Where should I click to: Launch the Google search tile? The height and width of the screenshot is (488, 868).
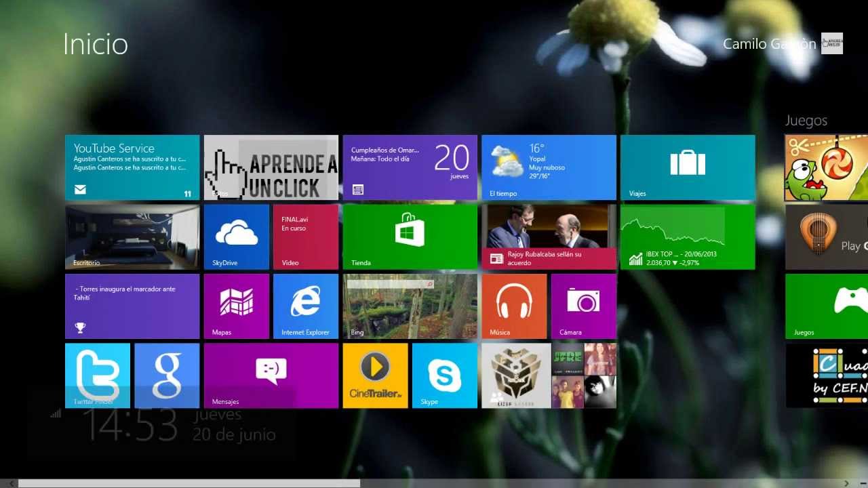click(x=167, y=375)
